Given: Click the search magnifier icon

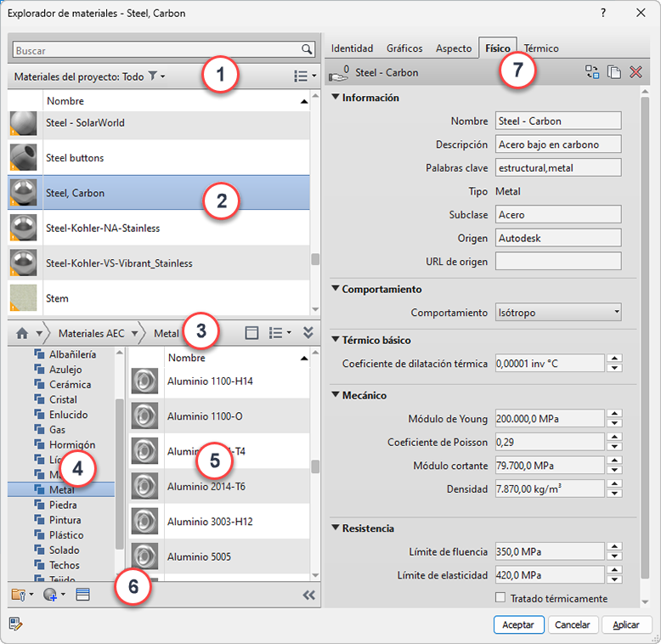Looking at the screenshot, I should tap(307, 50).
